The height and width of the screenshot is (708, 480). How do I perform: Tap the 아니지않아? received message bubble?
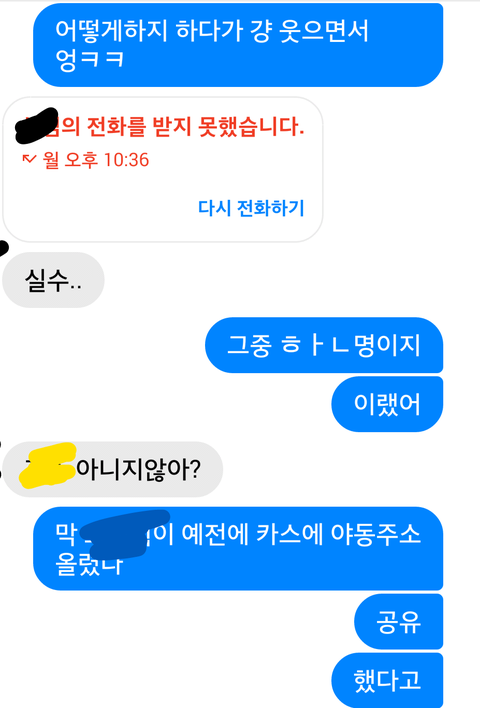[x=112, y=470]
